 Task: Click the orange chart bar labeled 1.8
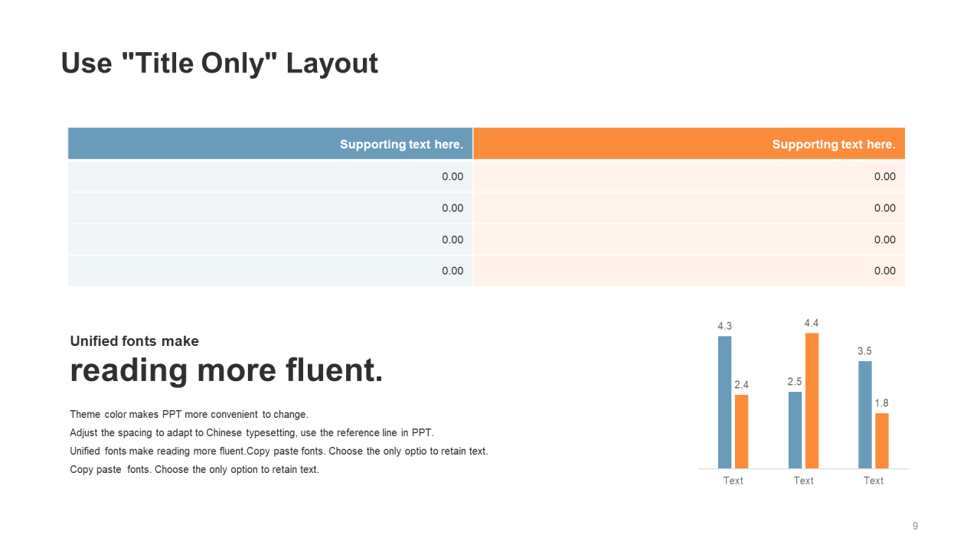[882, 440]
